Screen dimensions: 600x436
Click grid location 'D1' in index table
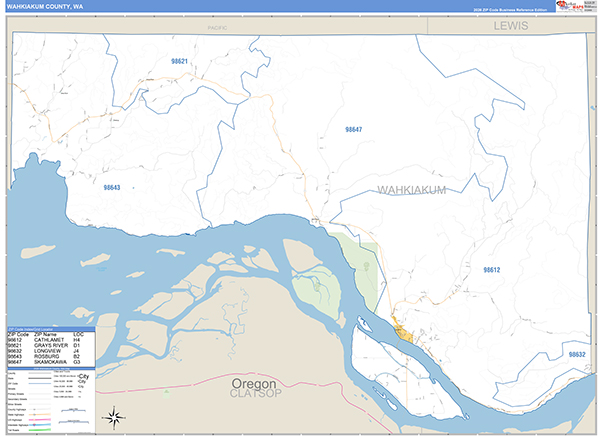tap(77, 345)
